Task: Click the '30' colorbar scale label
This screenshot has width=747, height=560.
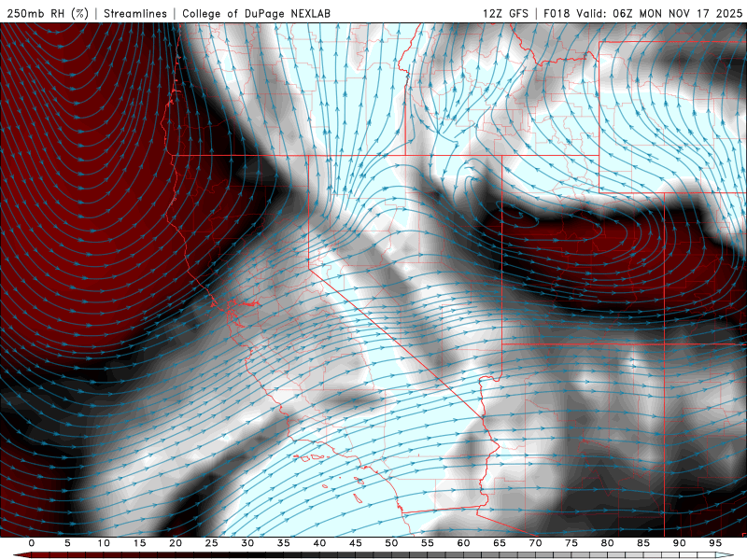Action: (247, 543)
